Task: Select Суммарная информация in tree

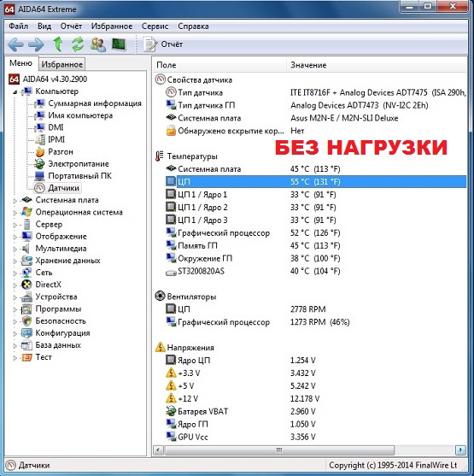Action: coord(95,103)
